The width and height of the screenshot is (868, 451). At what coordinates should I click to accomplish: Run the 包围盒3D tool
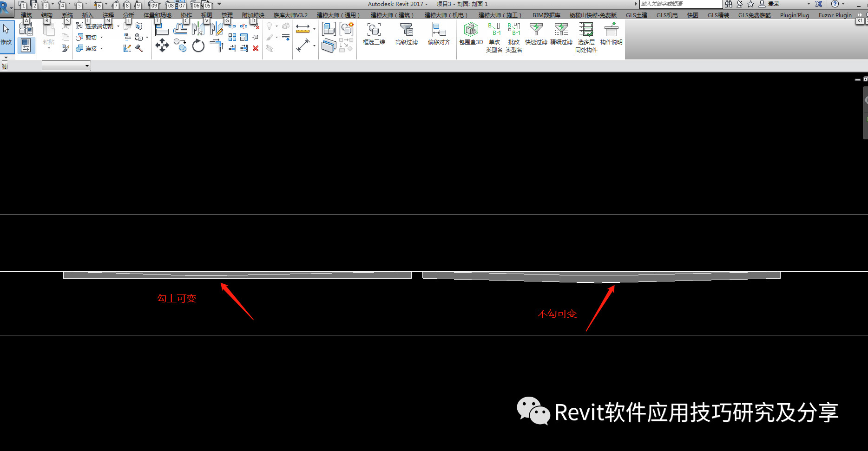471,34
